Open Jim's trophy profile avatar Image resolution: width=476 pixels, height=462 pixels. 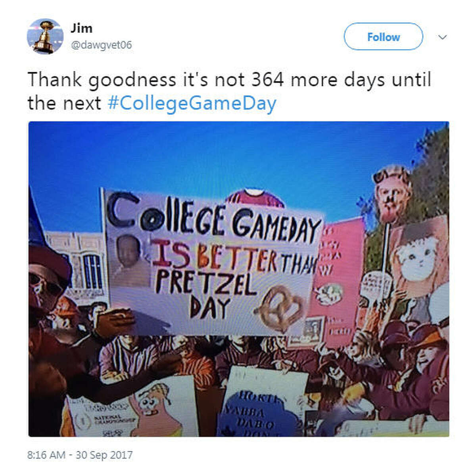[45, 36]
